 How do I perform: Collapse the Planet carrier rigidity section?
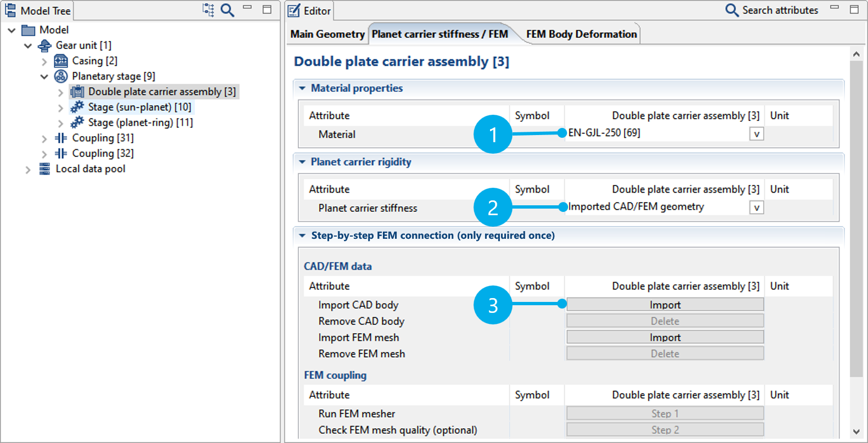click(302, 162)
